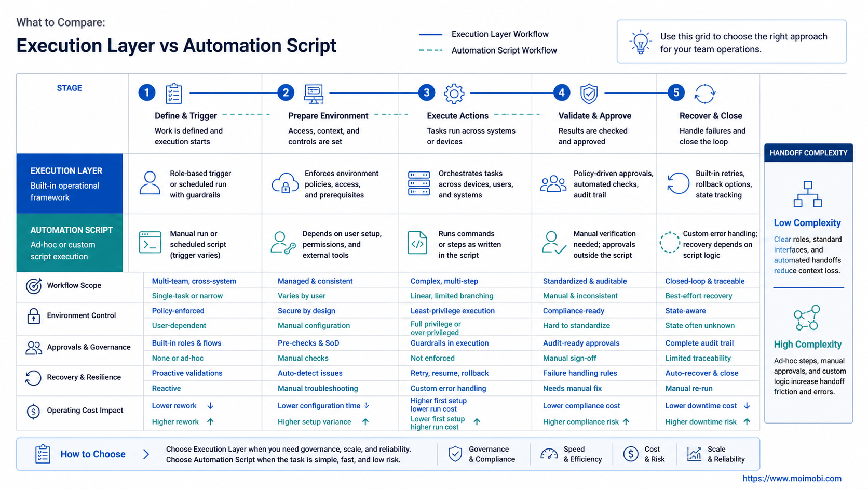The width and height of the screenshot is (868, 489).
Task: Click the Linear, limited branching cell
Action: (452, 296)
